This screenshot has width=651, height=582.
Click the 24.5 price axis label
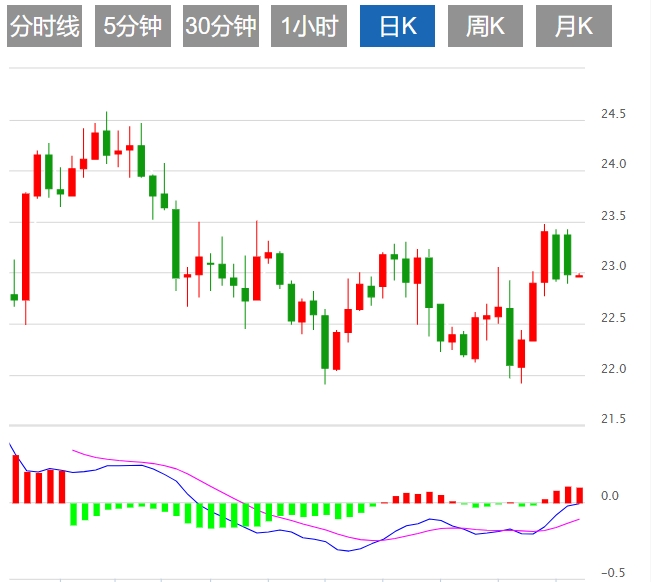(613, 114)
